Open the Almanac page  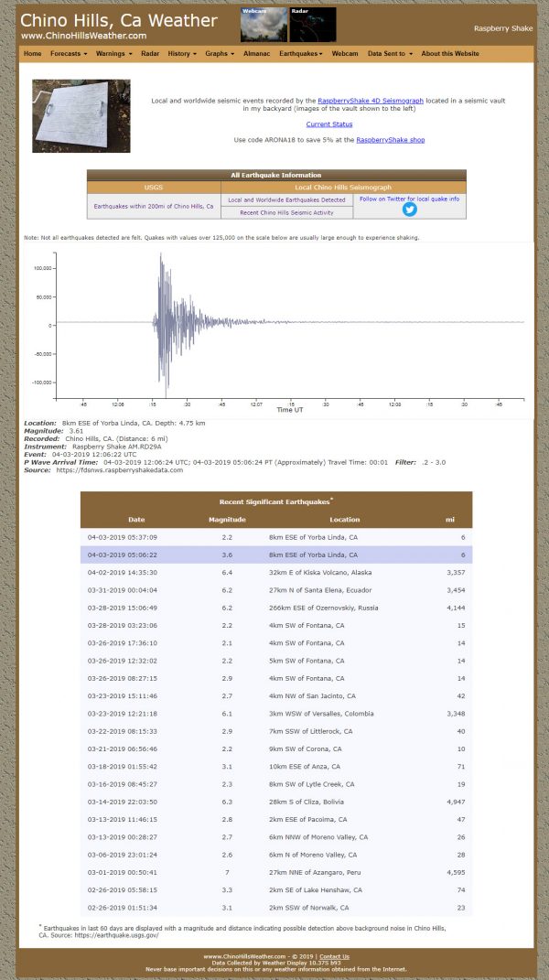point(256,54)
